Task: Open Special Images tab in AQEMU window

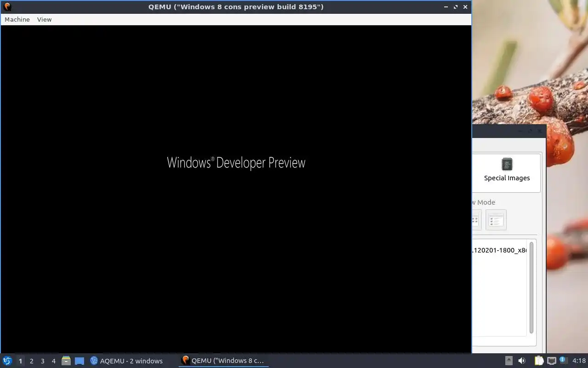Action: click(x=507, y=170)
